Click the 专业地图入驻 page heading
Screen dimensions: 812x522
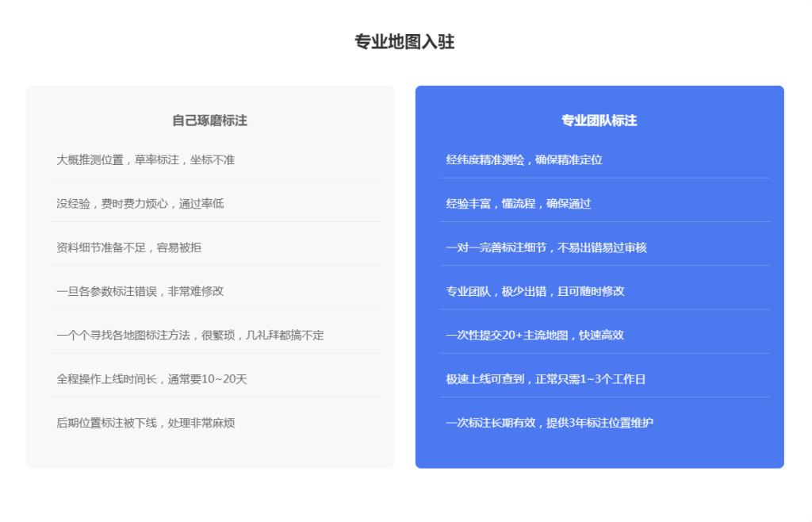point(404,42)
